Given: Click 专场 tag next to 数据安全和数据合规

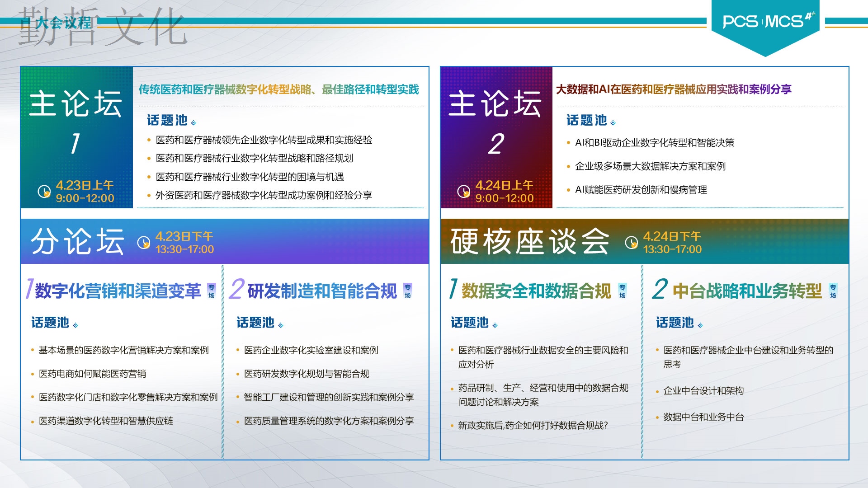Looking at the screenshot, I should click(623, 291).
